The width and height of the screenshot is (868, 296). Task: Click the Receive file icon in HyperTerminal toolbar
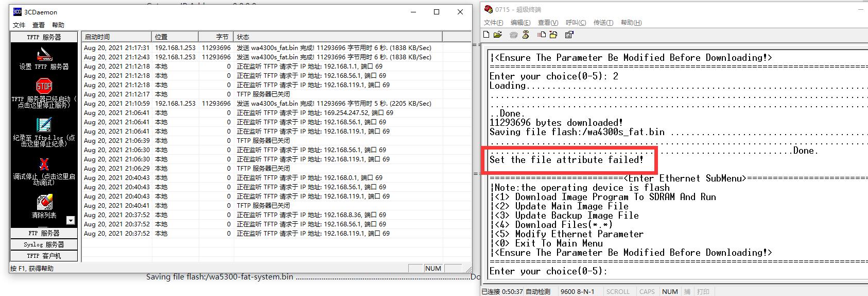click(553, 35)
